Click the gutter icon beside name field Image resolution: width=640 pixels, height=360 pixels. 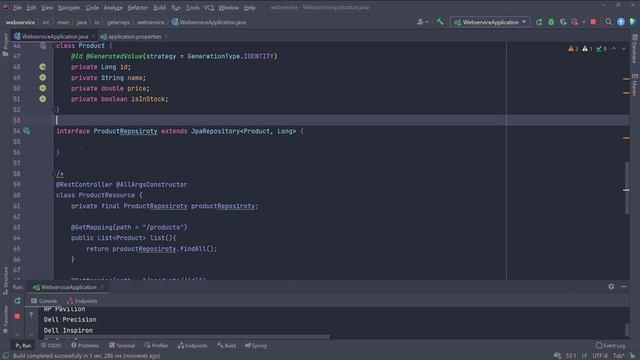[42, 77]
